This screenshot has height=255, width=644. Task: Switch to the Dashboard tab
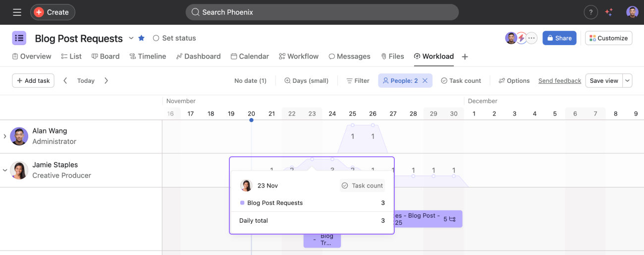[198, 57]
